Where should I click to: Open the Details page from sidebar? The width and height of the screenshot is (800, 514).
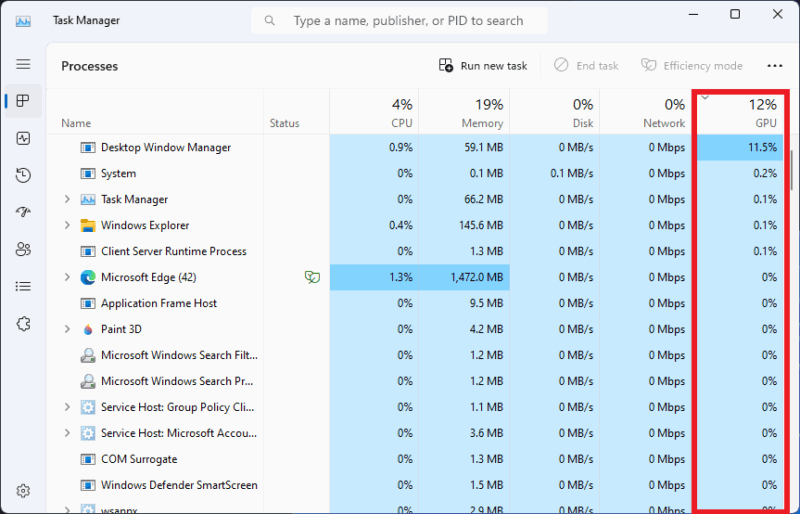click(x=23, y=286)
